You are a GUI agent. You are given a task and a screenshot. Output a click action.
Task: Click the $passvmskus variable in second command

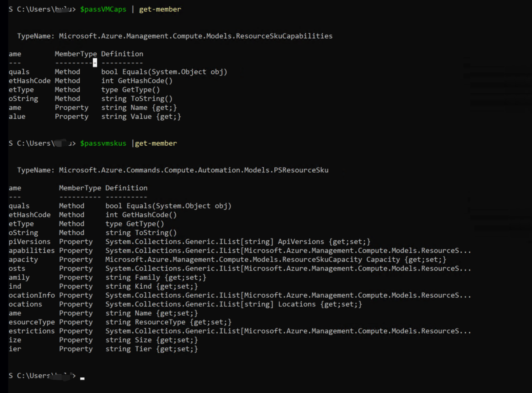point(103,144)
